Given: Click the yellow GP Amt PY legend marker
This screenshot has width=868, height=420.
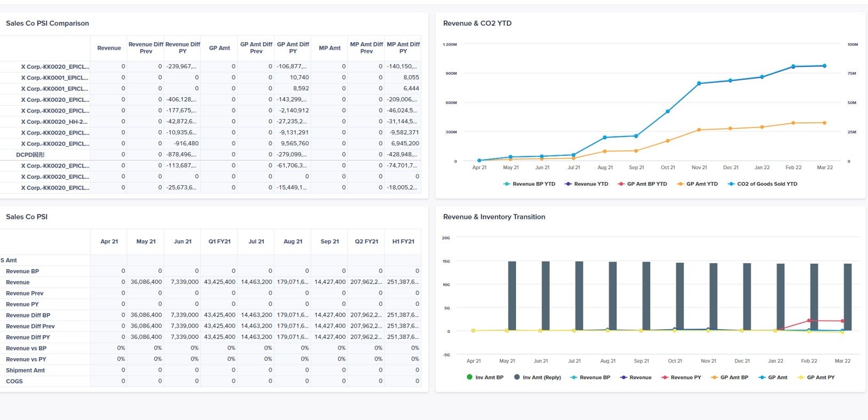Looking at the screenshot, I should [801, 377].
